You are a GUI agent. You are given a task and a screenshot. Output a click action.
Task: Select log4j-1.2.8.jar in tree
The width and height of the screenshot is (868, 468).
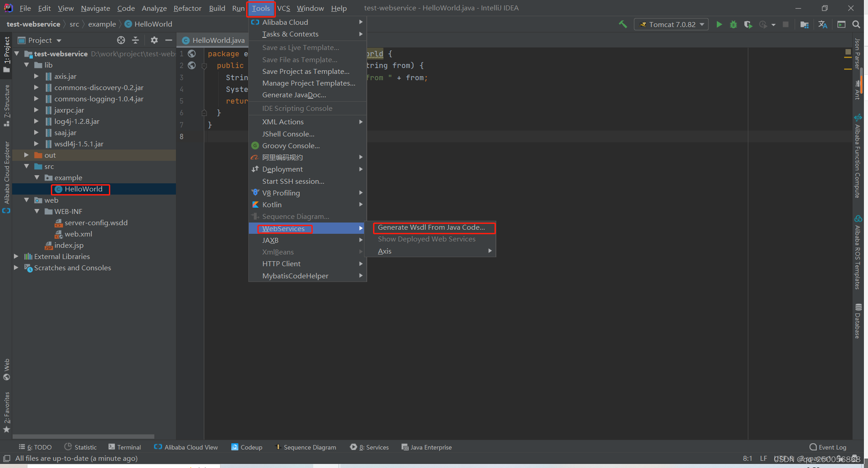(76, 121)
